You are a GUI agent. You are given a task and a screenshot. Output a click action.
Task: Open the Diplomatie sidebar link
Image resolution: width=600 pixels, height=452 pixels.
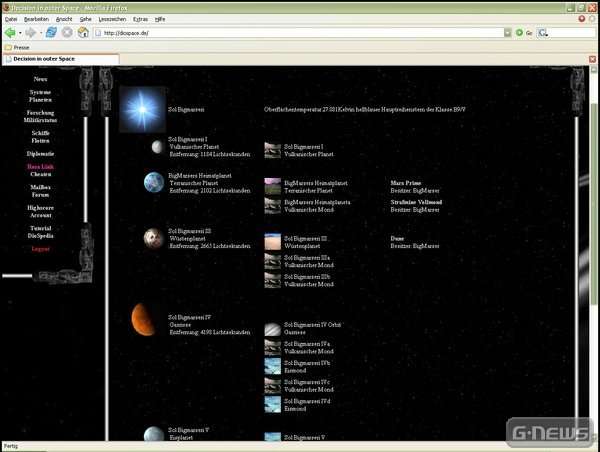point(40,154)
